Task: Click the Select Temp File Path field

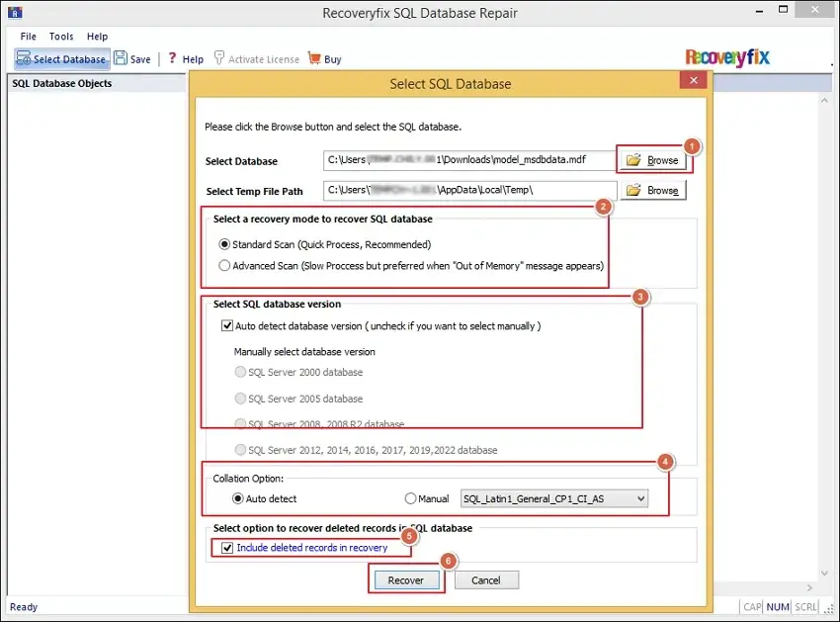Action: pyautogui.click(x=469, y=190)
